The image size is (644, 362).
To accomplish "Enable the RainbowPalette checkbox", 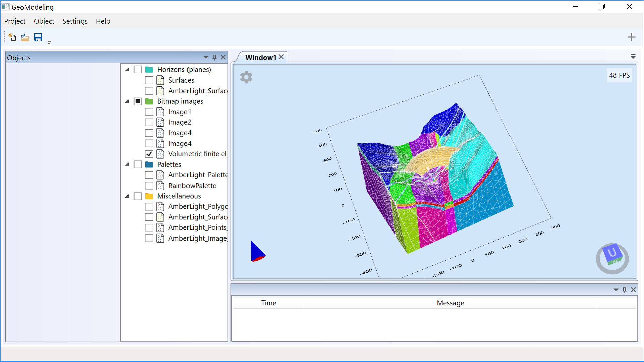I will click(149, 186).
